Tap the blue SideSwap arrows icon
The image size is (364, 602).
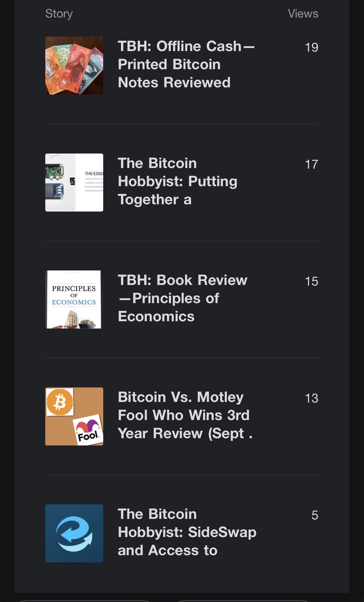tap(74, 533)
